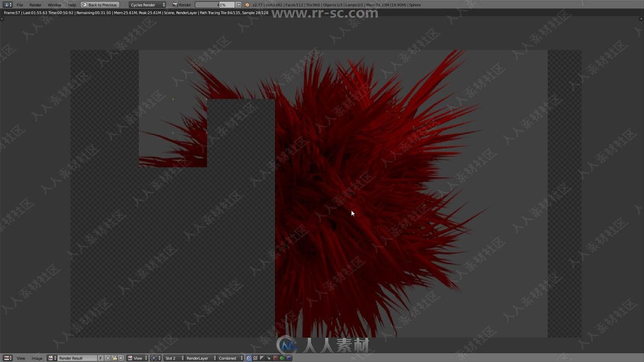644x362 pixels.
Task: Open the View mode dropdown in the bottom bar
Action: click(x=137, y=358)
